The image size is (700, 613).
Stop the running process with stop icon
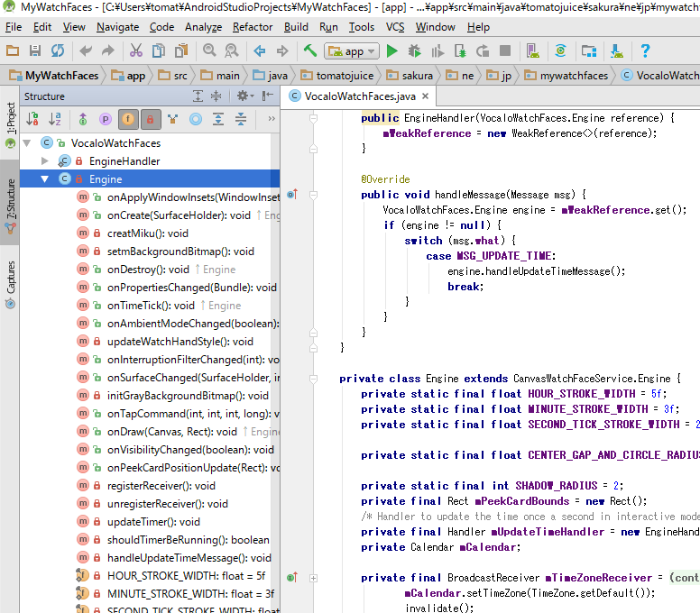click(x=505, y=50)
